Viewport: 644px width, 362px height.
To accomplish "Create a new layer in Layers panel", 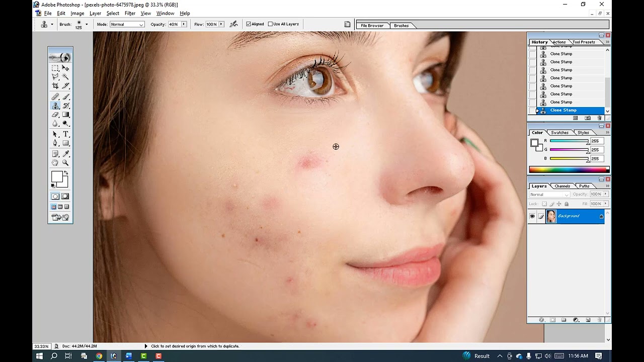I will (588, 320).
